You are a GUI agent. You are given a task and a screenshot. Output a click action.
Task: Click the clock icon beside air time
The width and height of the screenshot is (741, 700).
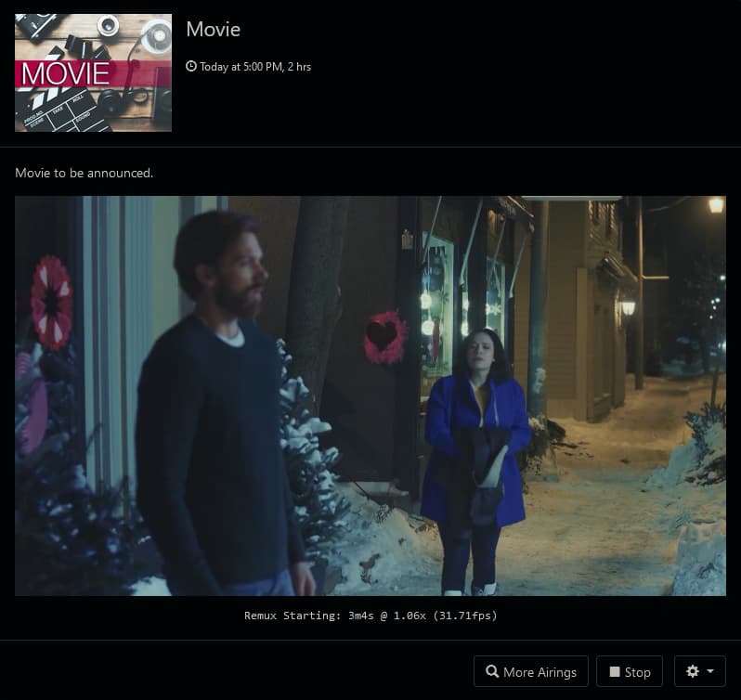pyautogui.click(x=191, y=67)
